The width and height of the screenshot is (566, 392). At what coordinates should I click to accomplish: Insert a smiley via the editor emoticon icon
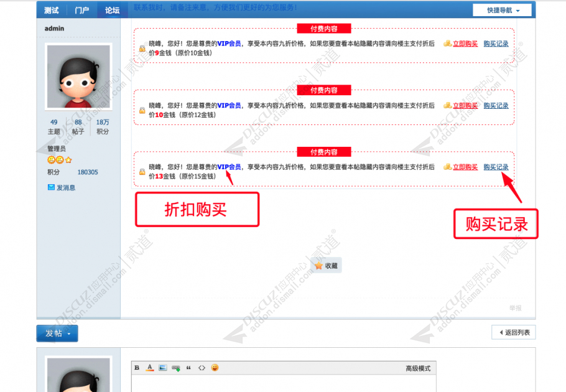click(214, 367)
